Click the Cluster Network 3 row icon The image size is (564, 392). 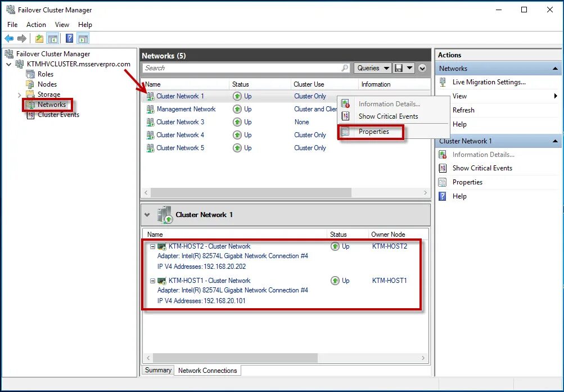150,122
